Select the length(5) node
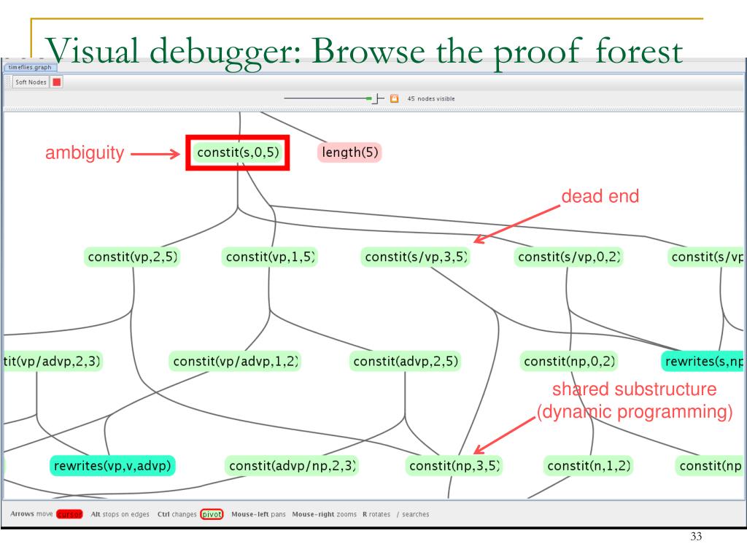The height and width of the screenshot is (560, 747). pos(349,152)
